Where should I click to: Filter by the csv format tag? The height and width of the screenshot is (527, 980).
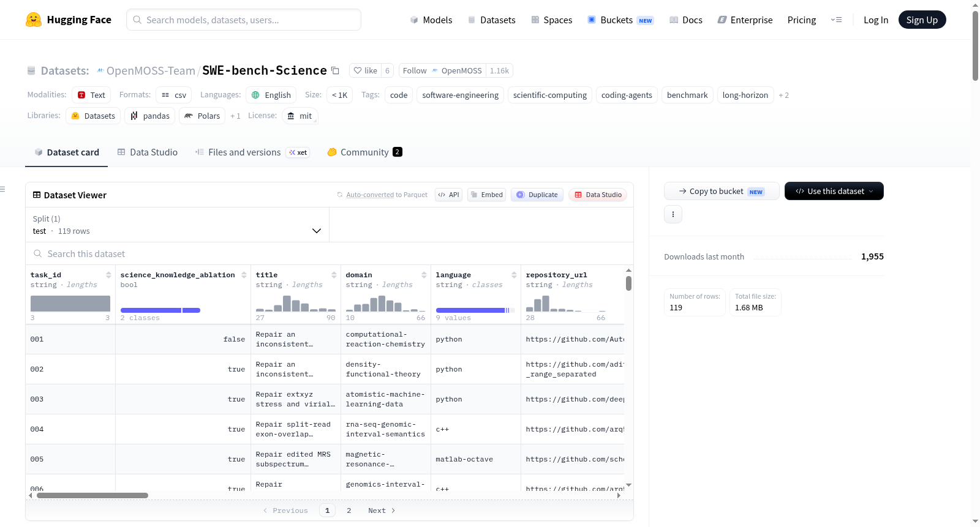click(174, 95)
